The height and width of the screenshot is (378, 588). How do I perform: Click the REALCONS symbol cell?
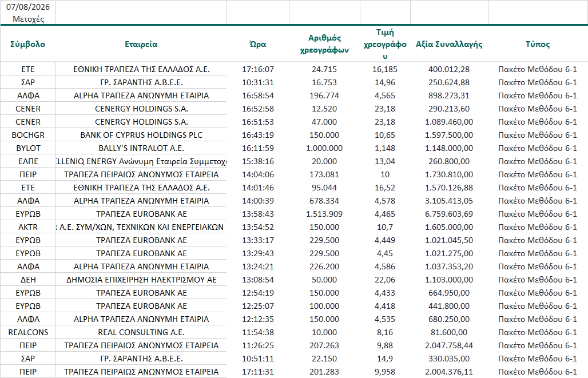[x=28, y=332]
